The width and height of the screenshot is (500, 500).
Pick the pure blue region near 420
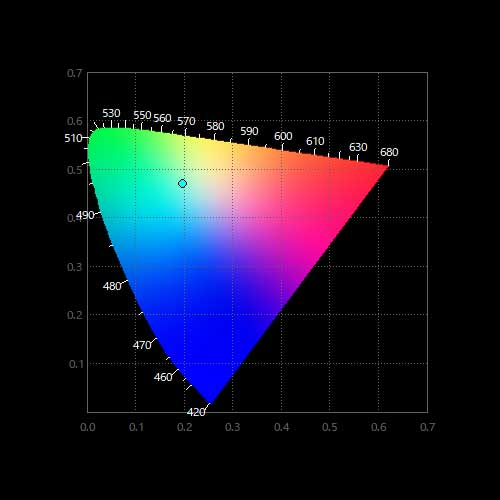point(210,383)
